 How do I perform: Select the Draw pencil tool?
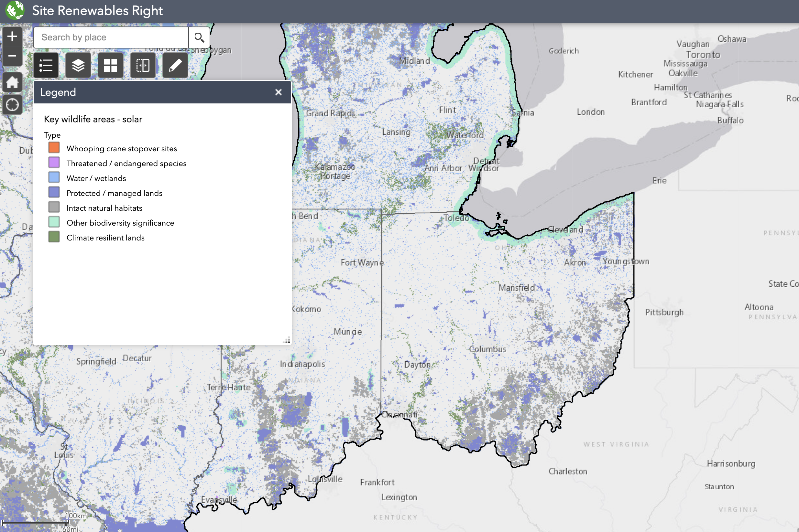[175, 65]
